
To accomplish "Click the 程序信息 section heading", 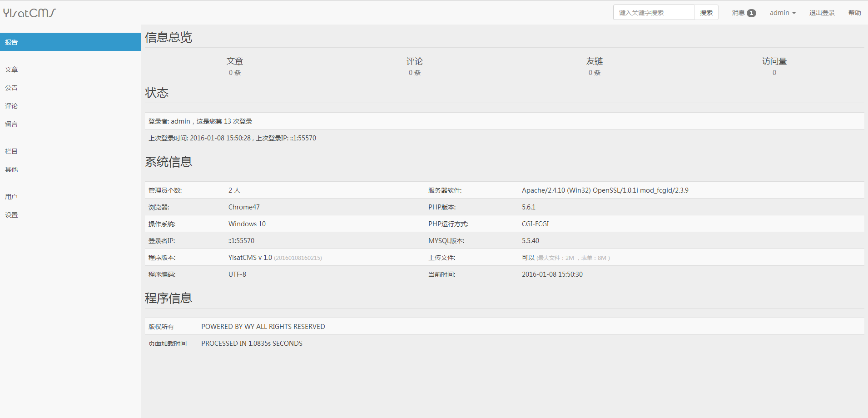I will [169, 298].
